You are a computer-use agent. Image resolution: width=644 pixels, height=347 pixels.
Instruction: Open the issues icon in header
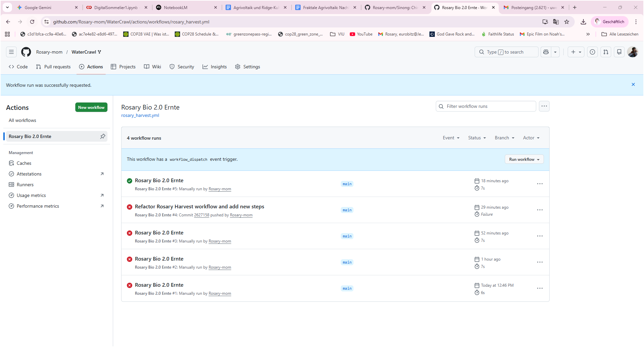(592, 52)
